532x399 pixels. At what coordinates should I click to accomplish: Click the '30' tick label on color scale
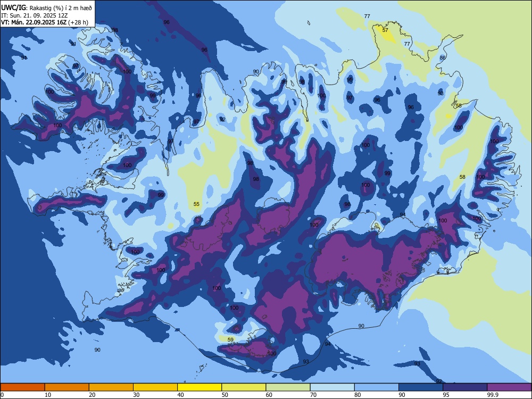pos(136,395)
